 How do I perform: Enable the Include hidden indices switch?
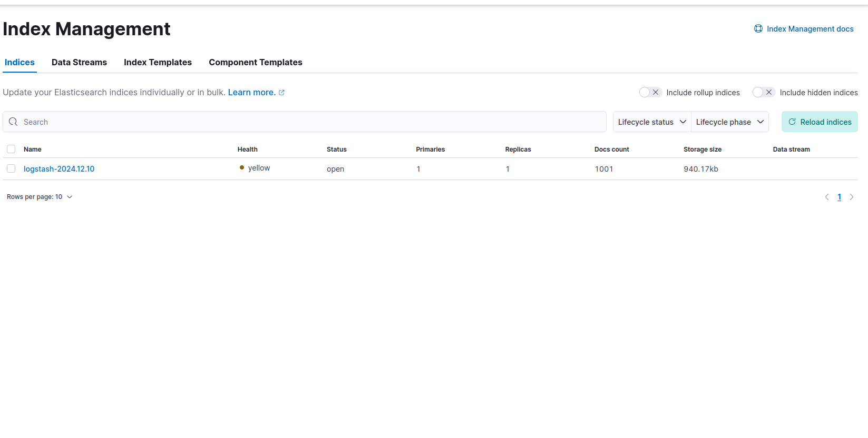pyautogui.click(x=763, y=92)
